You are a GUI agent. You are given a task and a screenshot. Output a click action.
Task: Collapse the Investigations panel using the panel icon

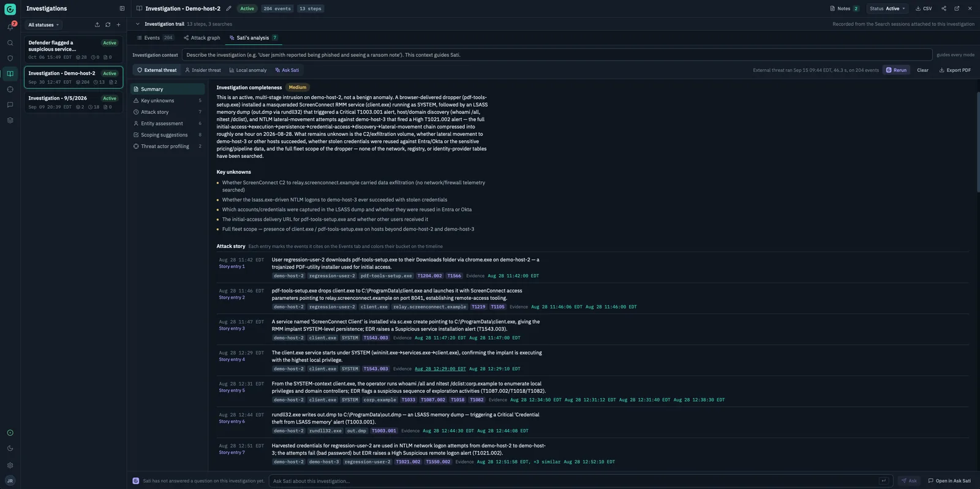[x=122, y=9]
